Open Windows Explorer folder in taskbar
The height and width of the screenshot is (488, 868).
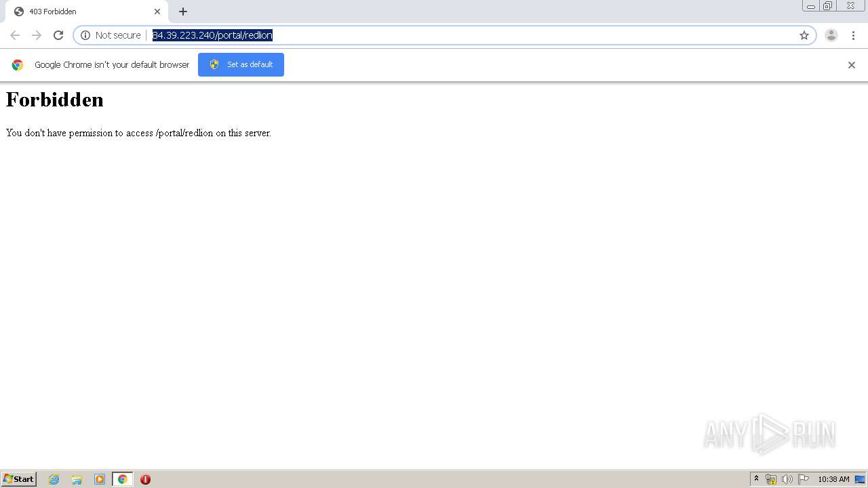tap(77, 479)
